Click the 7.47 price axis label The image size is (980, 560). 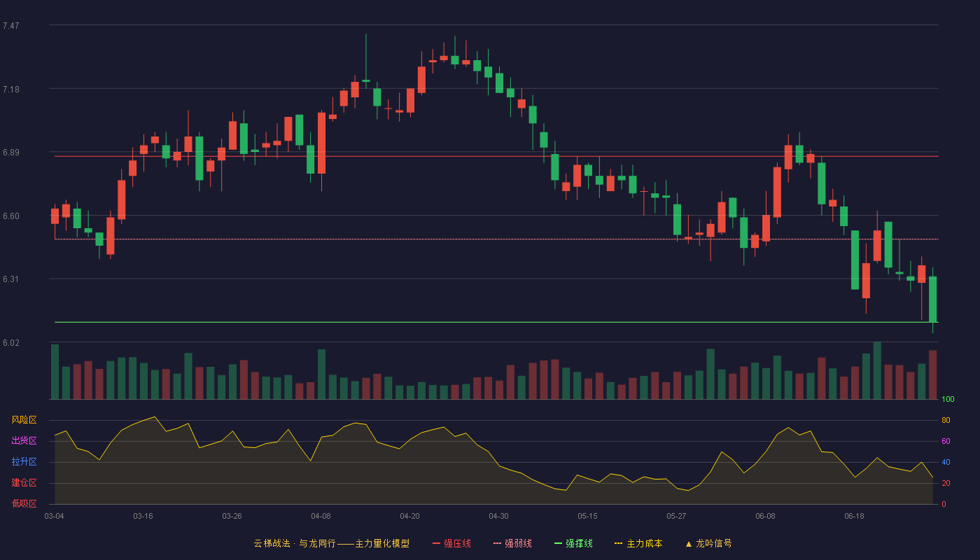click(x=10, y=26)
